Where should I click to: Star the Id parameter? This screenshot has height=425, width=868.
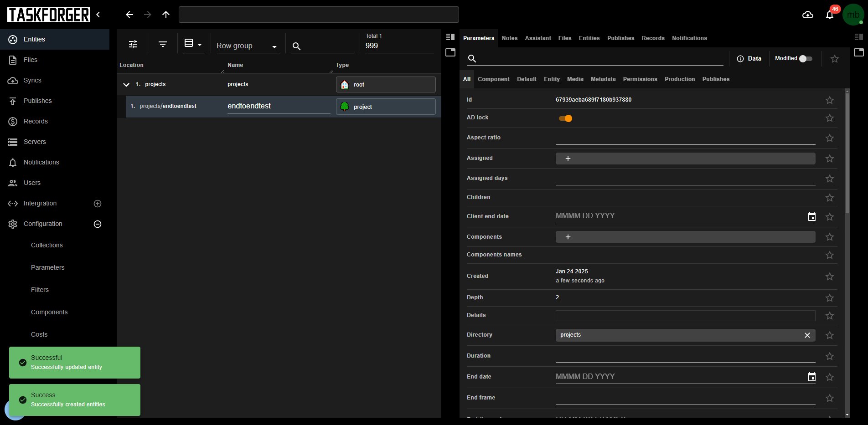coord(830,100)
